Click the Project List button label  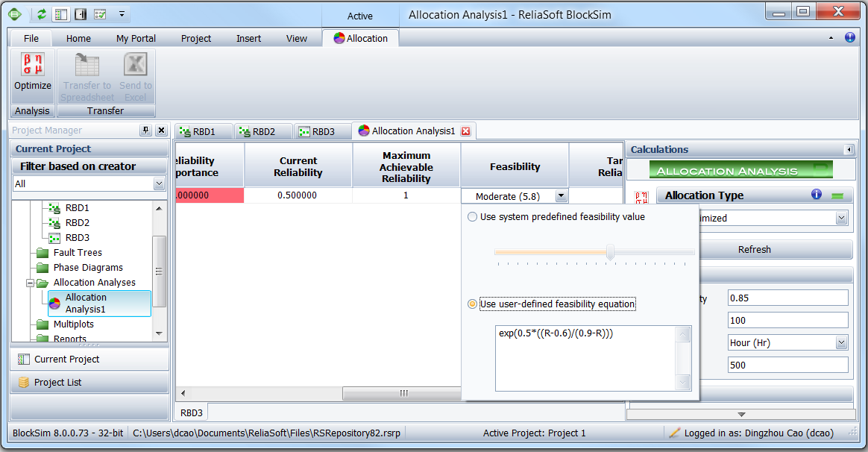pos(57,383)
